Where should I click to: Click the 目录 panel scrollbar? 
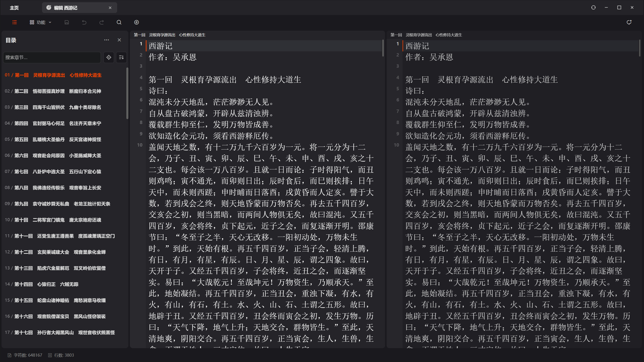(127, 93)
